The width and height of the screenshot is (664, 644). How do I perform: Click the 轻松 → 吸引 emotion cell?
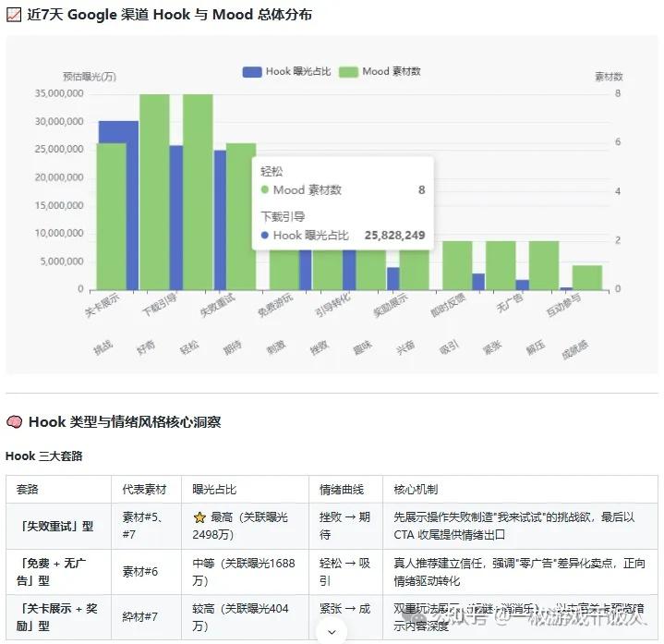[x=345, y=572]
